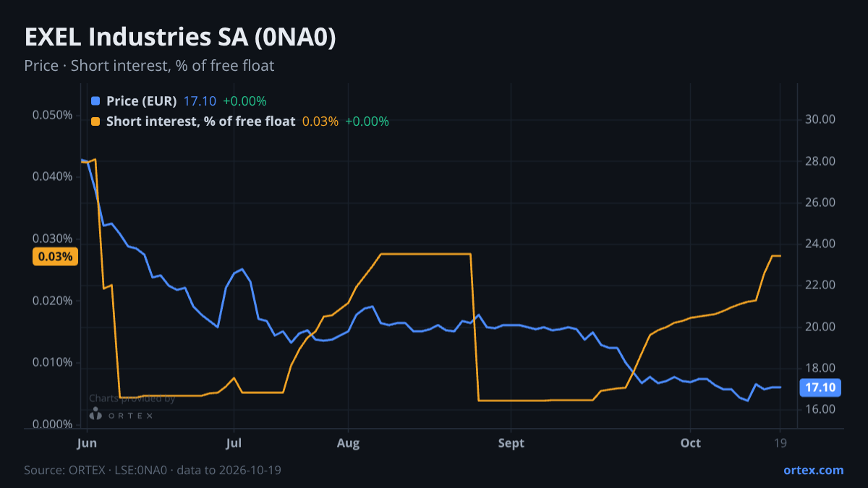Click the blue 17.10 price badge
Viewport: 868px width, 488px height.
tap(820, 388)
